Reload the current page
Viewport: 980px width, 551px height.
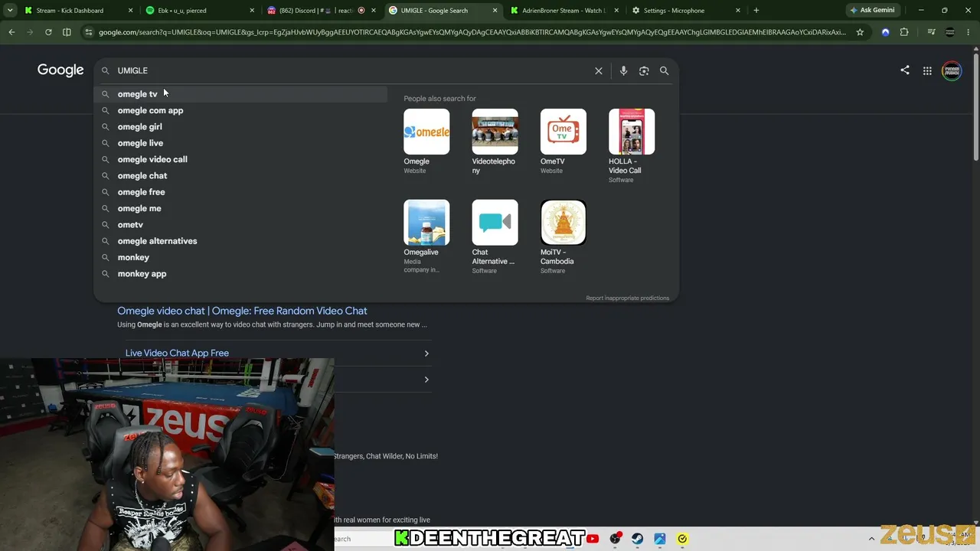tap(48, 32)
